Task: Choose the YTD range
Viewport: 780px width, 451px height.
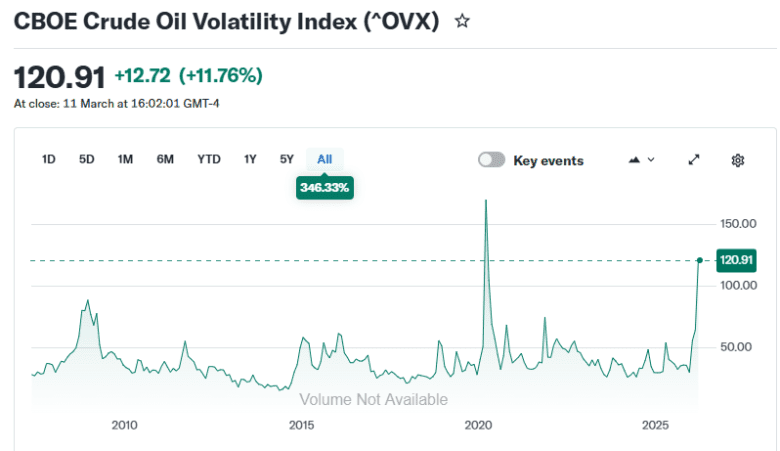Action: pos(209,159)
